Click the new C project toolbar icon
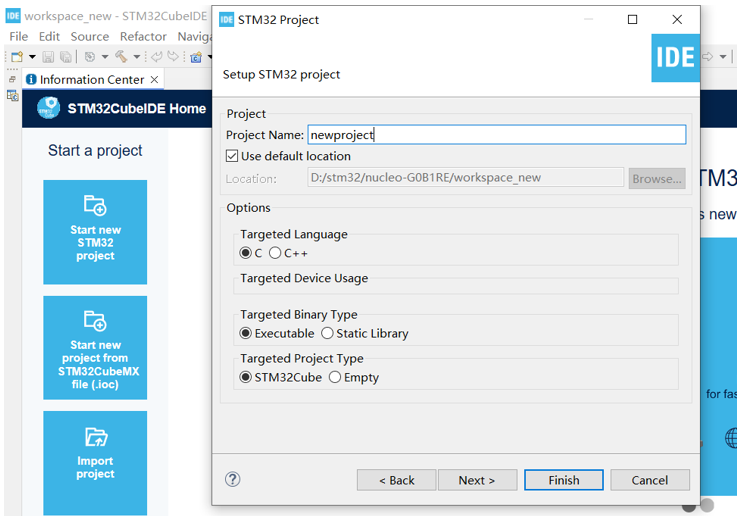 coord(196,57)
